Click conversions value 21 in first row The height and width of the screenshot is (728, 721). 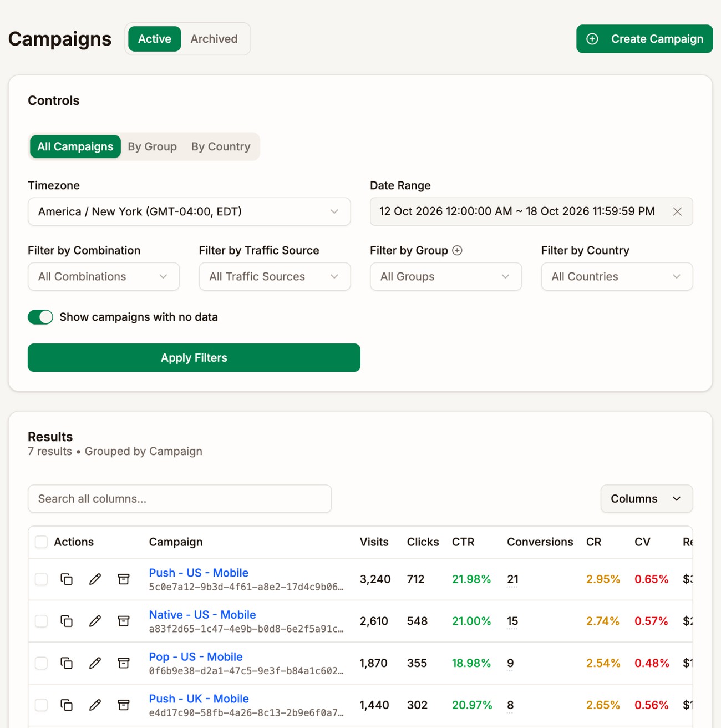pos(512,579)
